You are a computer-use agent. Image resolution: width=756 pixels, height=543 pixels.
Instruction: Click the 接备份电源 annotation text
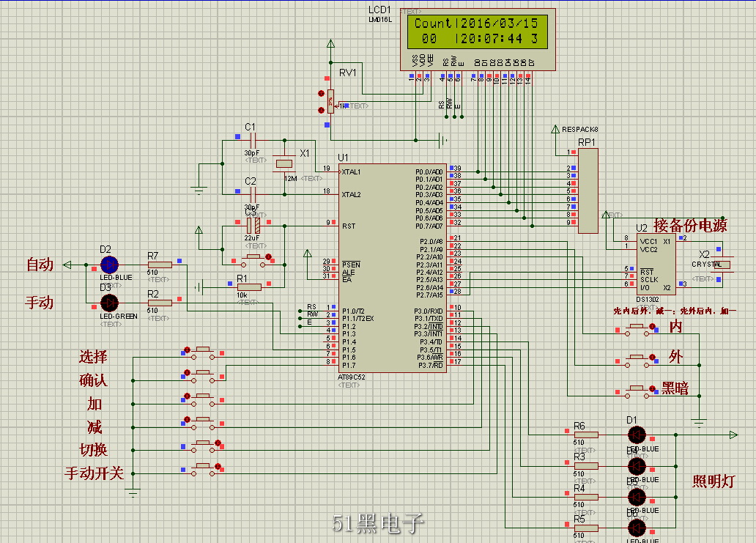(x=690, y=225)
